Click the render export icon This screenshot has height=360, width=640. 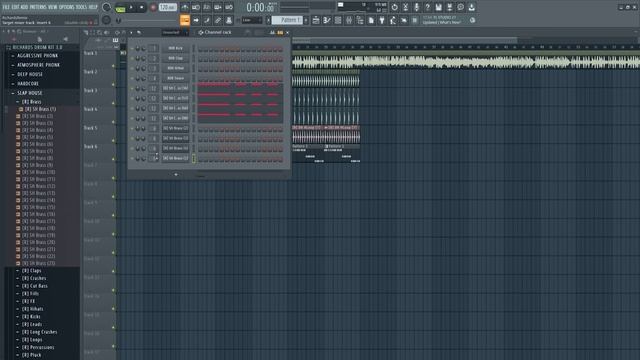(x=449, y=7)
